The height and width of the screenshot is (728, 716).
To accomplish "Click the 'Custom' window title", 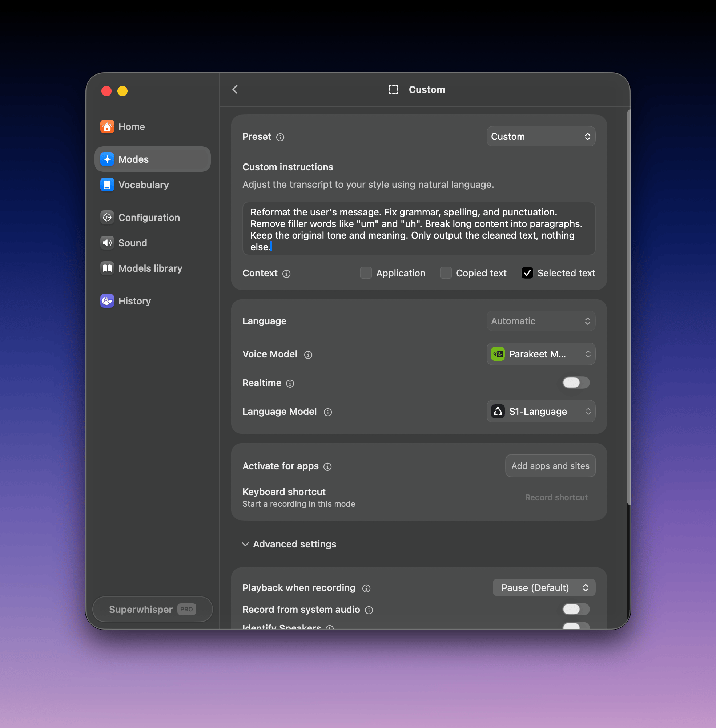I will point(427,90).
